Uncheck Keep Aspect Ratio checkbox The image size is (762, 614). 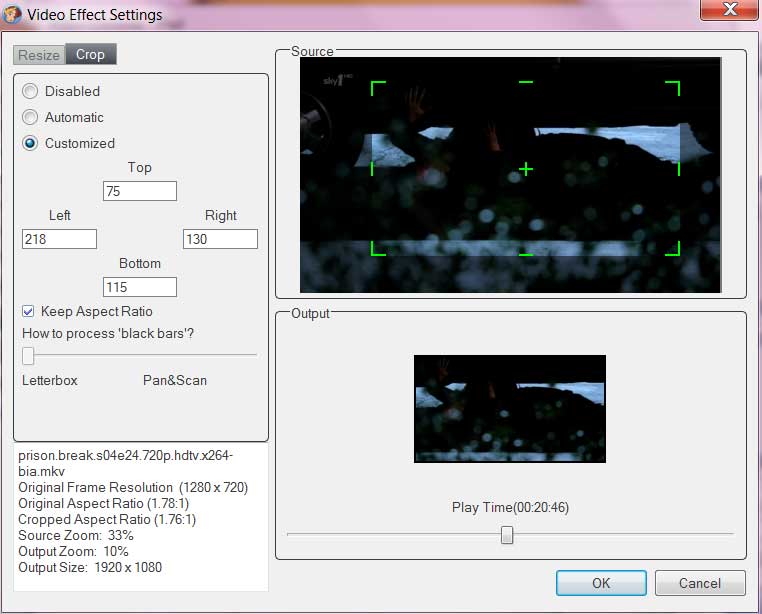point(28,311)
